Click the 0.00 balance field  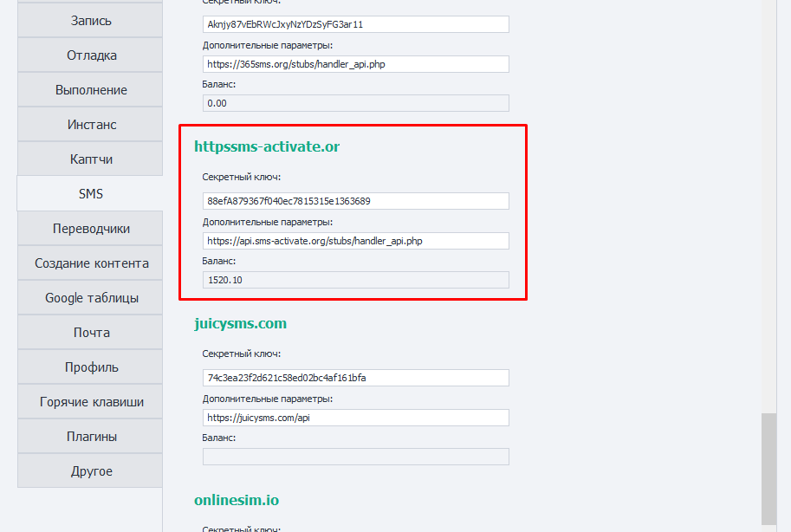356,103
